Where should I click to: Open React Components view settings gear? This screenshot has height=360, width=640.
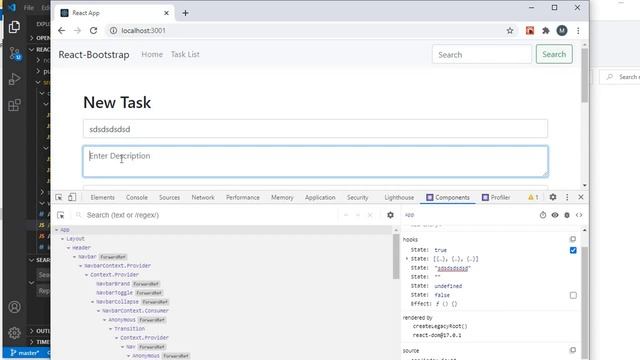[x=390, y=215]
